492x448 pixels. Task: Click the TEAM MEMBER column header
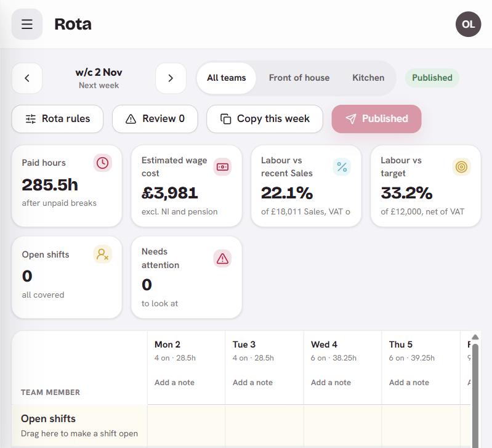tap(50, 392)
